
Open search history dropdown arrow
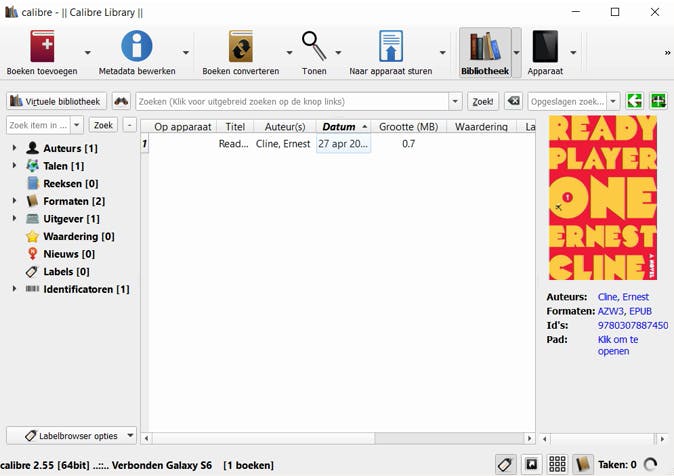point(455,102)
